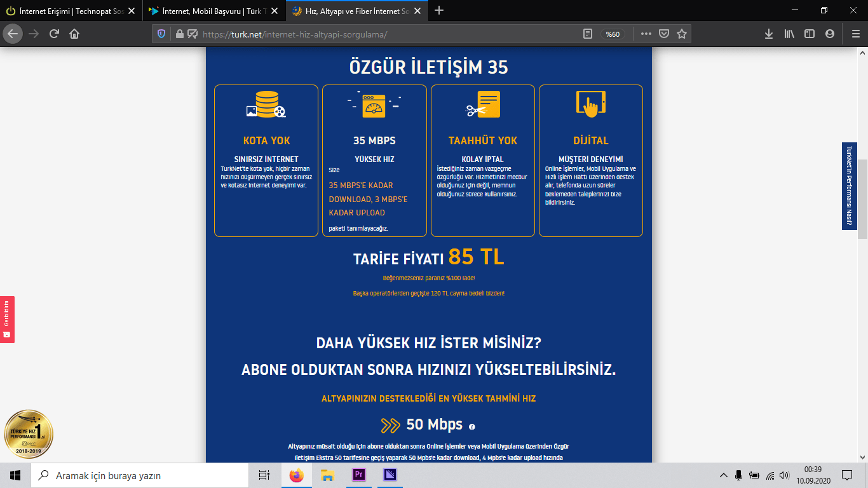Open Windows Task View
Screen dimensions: 868x488
pyautogui.click(x=264, y=475)
